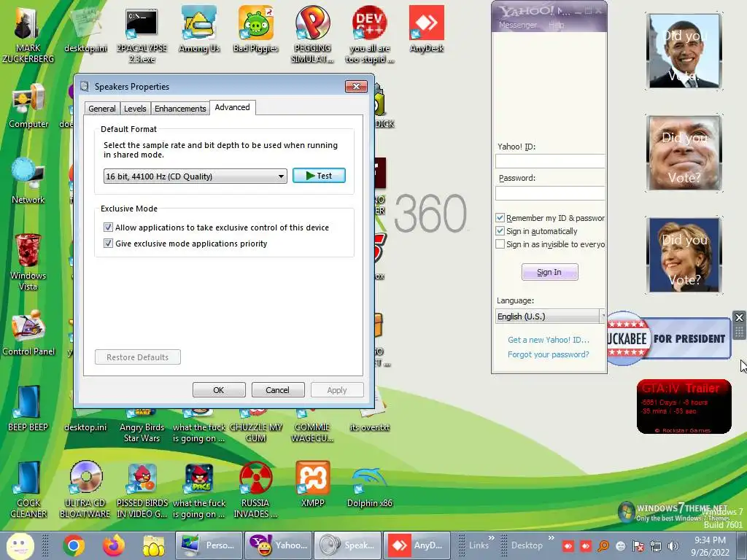Viewport: 747px width, 560px height.
Task: Enable 'Sign in as invisible to everyone'
Action: pyautogui.click(x=500, y=244)
